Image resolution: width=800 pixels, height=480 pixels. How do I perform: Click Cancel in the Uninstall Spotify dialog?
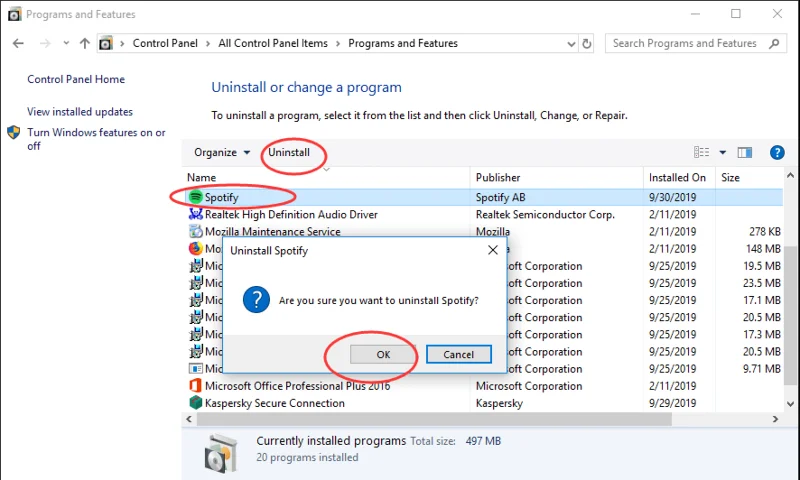[x=459, y=355]
